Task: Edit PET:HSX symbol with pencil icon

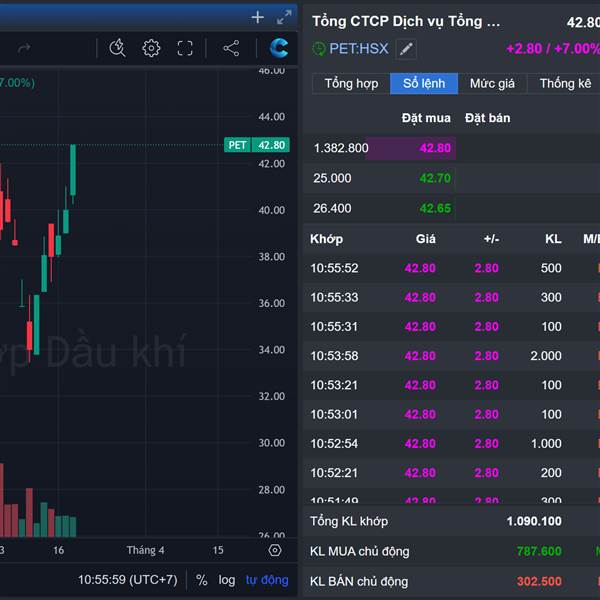Action: pyautogui.click(x=405, y=49)
